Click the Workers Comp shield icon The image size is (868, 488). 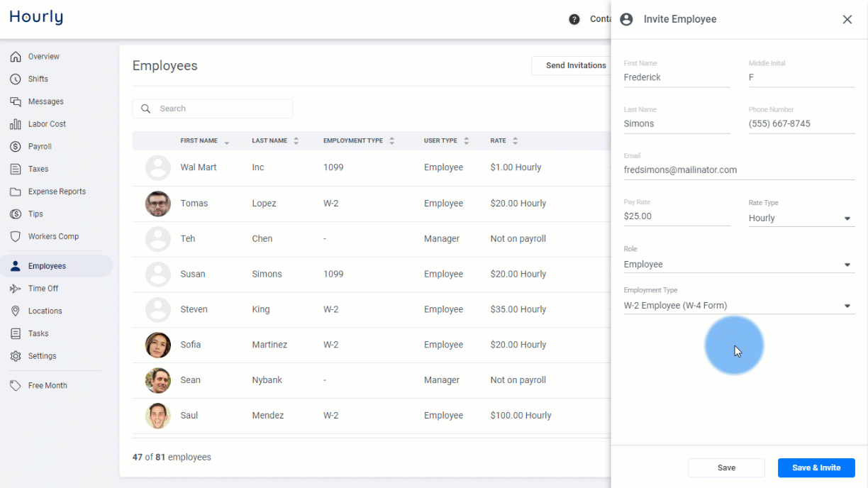click(x=16, y=237)
